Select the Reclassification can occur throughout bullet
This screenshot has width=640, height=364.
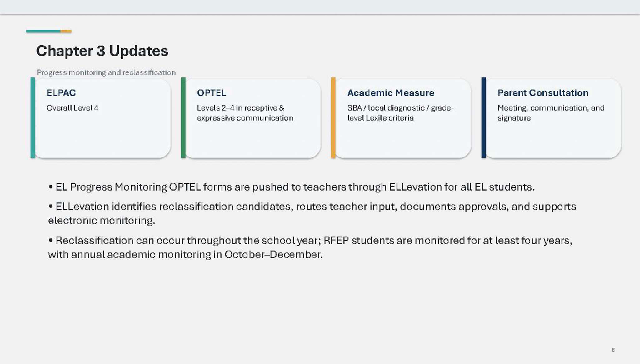(310, 247)
